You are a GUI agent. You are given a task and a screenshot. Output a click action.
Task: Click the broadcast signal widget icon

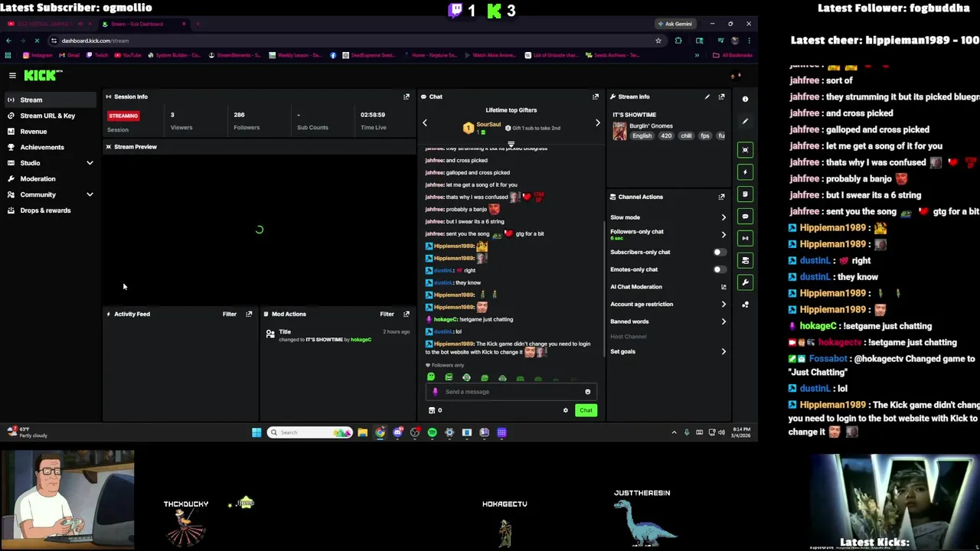click(745, 238)
